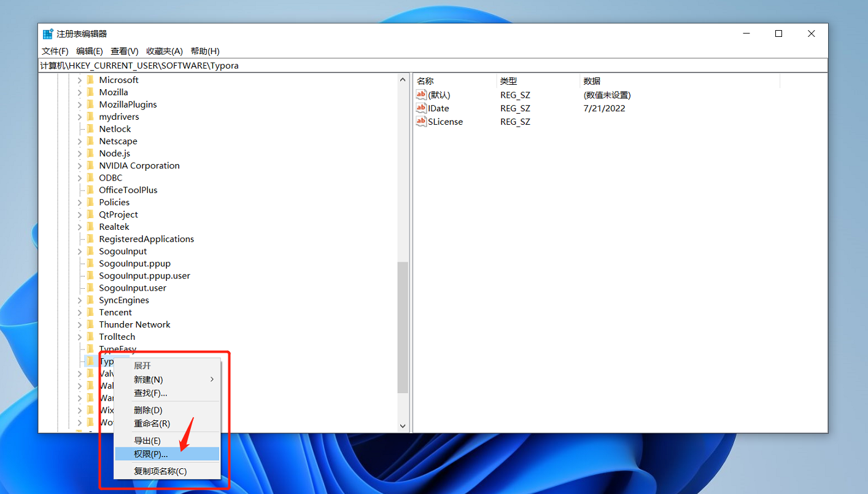Select the SLicense value name
The height and width of the screenshot is (494, 868).
pyautogui.click(x=446, y=122)
